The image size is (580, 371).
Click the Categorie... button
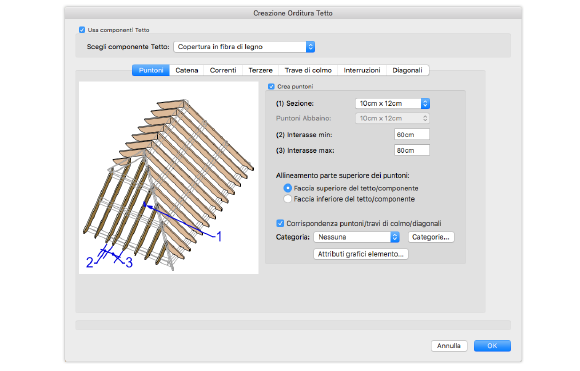click(431, 237)
